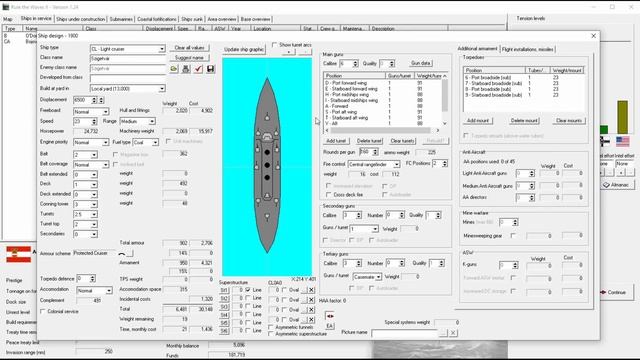Click the small EA button

(x=330, y=326)
